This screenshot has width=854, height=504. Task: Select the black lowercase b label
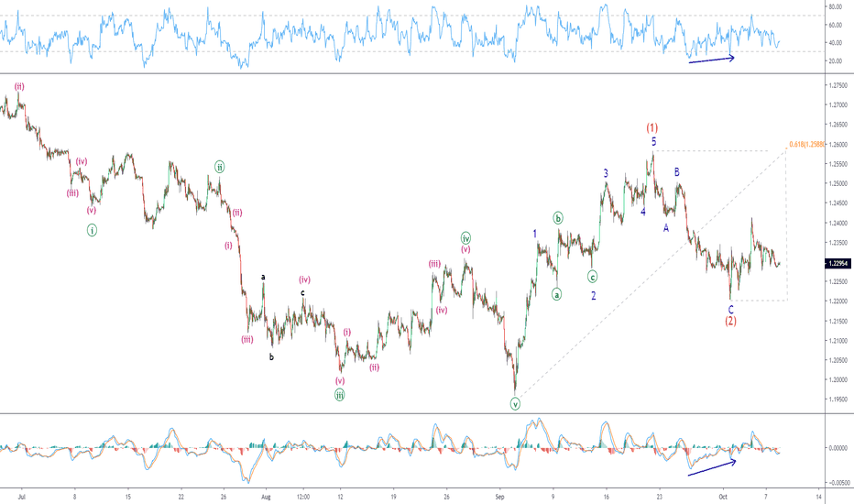(x=271, y=357)
